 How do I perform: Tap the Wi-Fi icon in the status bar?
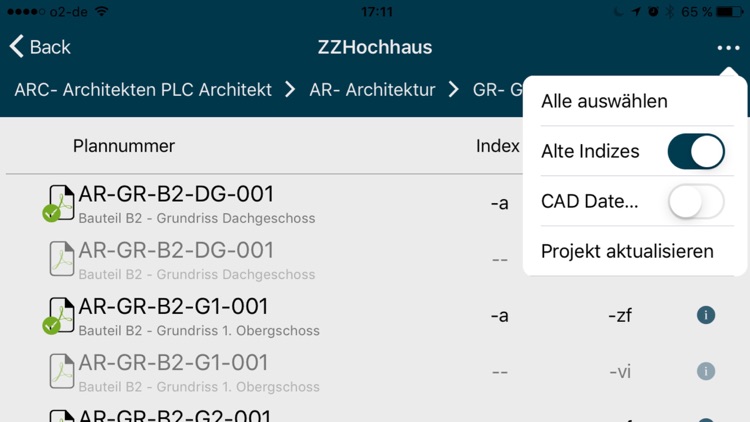point(101,11)
